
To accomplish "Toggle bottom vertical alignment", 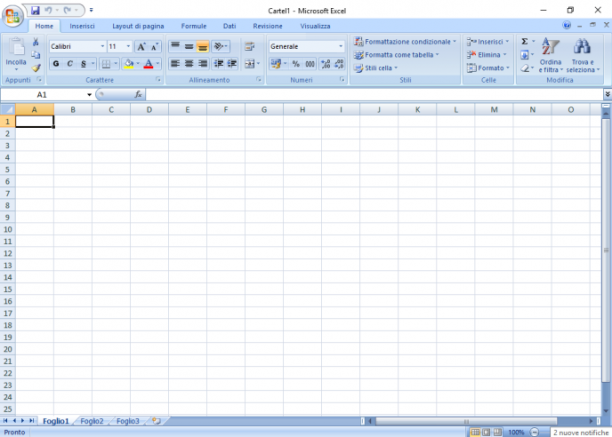I will click(x=203, y=46).
